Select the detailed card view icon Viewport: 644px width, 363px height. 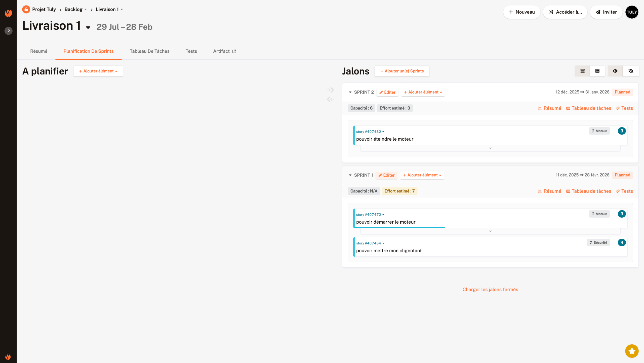(x=597, y=71)
